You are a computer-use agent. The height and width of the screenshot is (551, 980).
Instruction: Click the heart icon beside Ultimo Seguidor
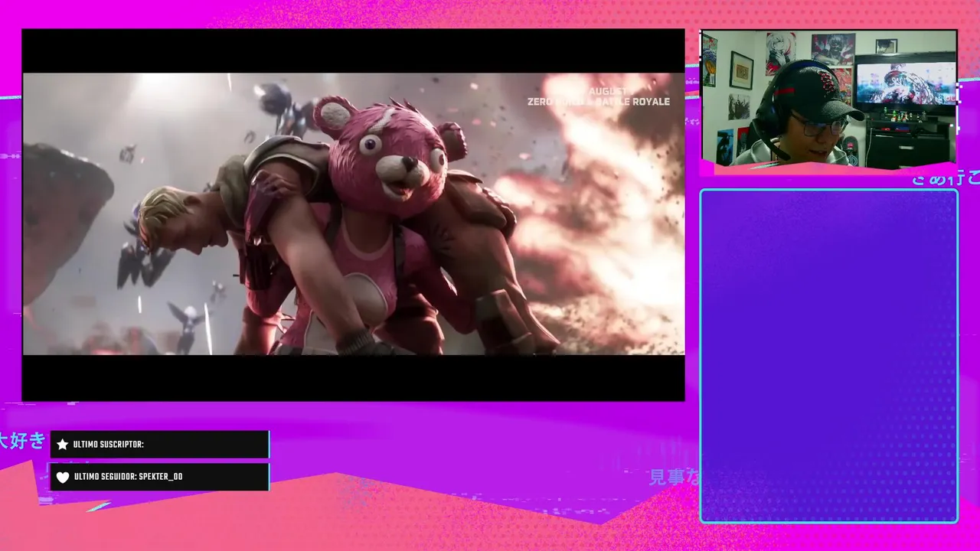pos(63,477)
